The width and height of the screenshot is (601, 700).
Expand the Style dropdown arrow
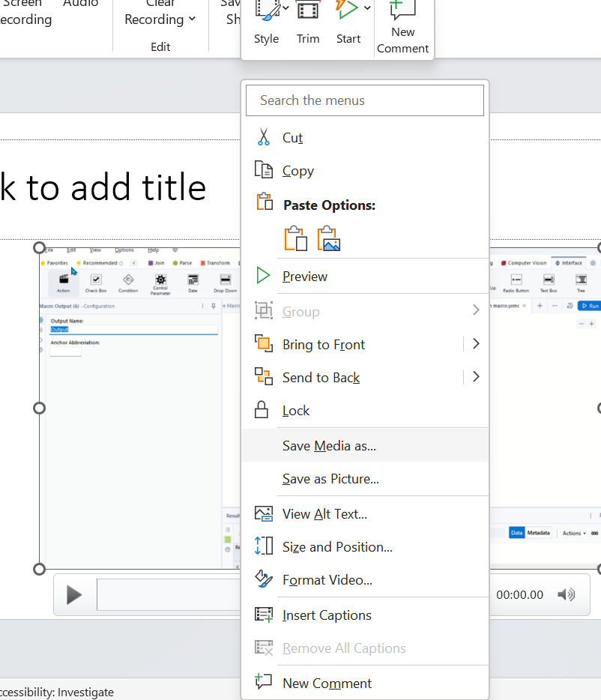pos(286,7)
